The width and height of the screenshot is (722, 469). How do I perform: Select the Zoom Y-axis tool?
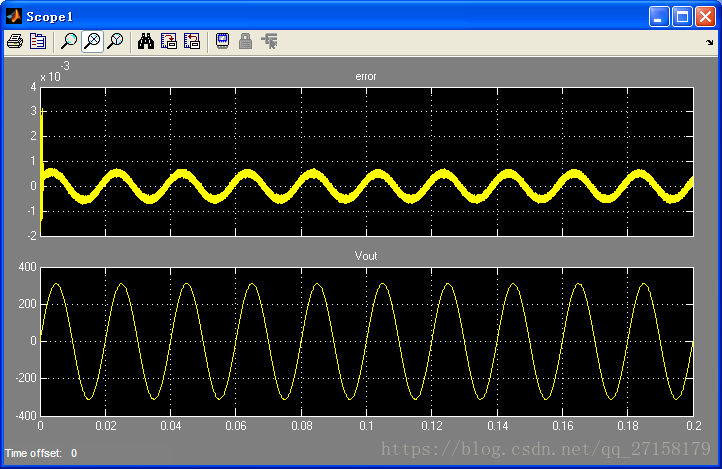point(115,41)
